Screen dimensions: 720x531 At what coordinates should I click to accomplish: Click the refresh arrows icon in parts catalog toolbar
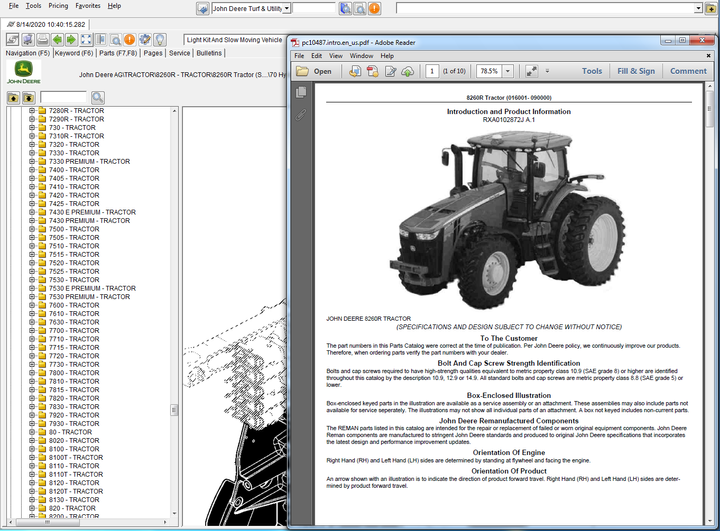pyautogui.click(x=12, y=40)
